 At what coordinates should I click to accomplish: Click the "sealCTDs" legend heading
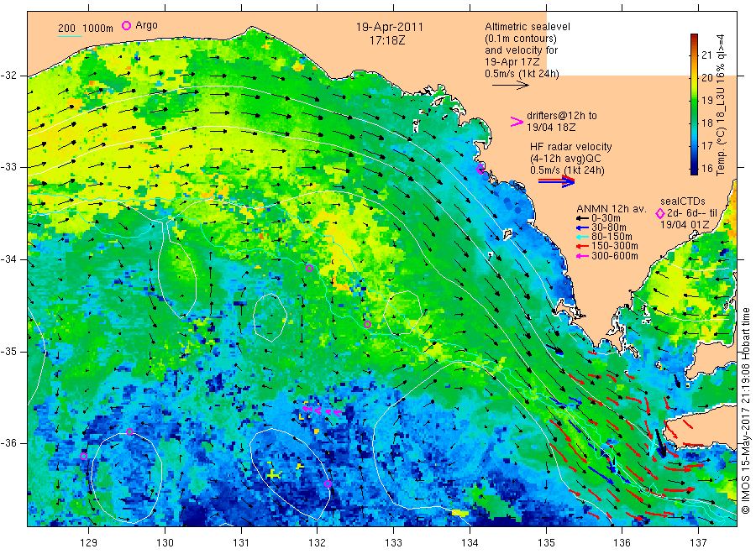pos(682,201)
